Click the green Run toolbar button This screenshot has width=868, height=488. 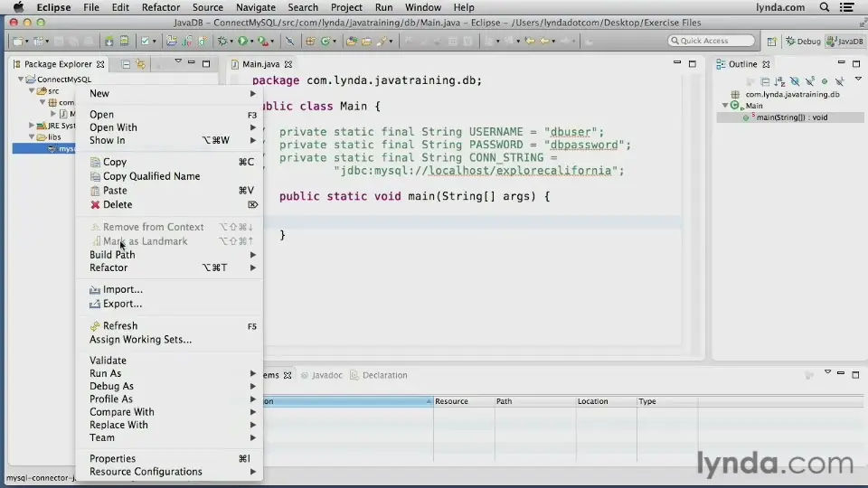click(242, 41)
